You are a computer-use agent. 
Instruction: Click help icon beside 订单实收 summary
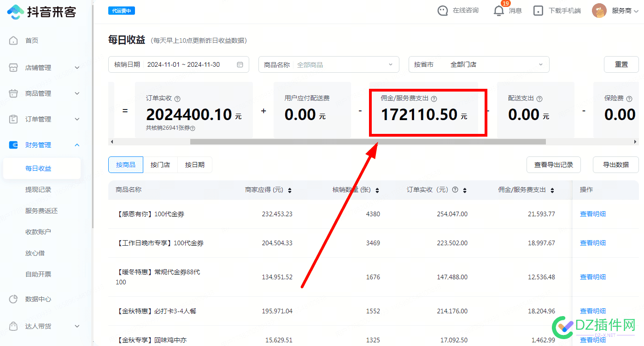coord(177,98)
